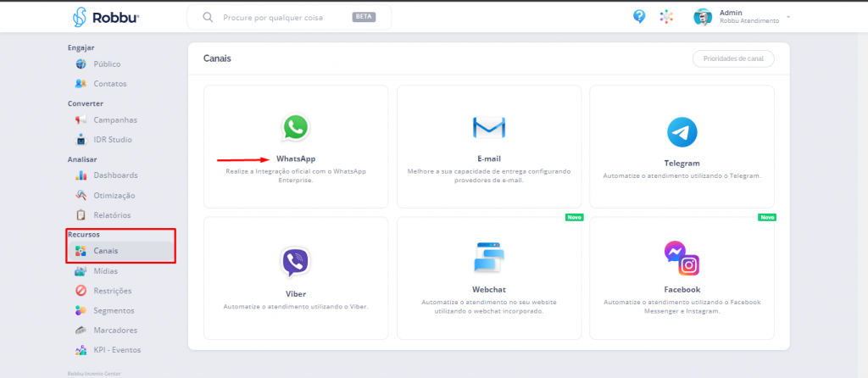This screenshot has height=378, width=868.
Task: Go to Contatos in the sidebar
Action: click(109, 83)
